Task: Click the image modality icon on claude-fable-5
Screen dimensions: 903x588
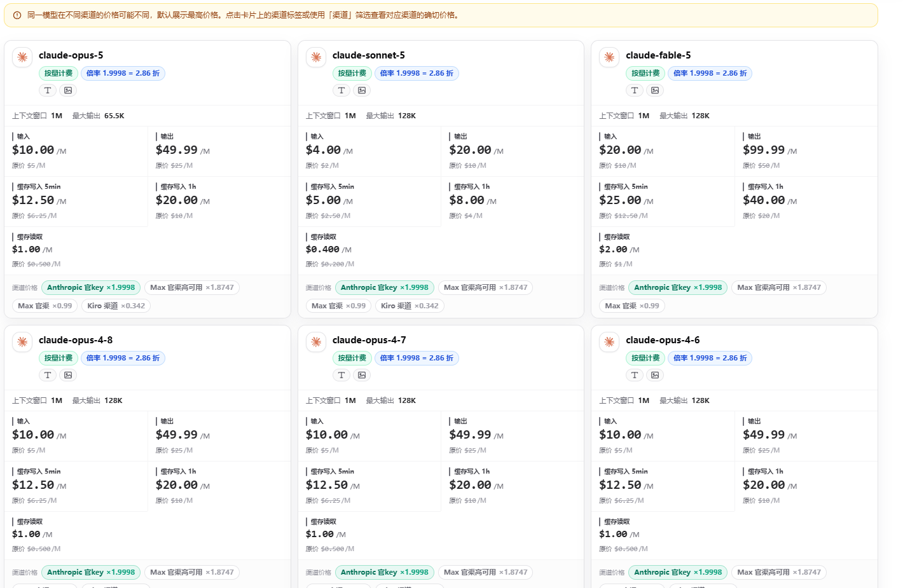Action: click(655, 90)
